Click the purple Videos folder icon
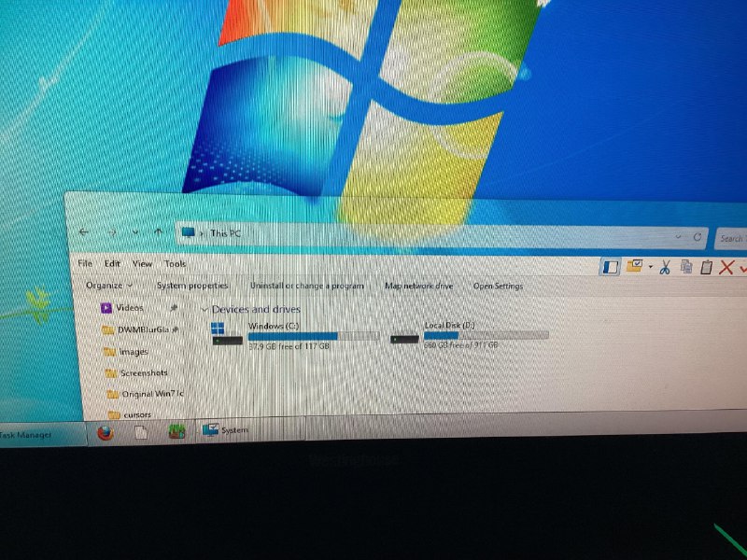747x560 pixels. (106, 308)
